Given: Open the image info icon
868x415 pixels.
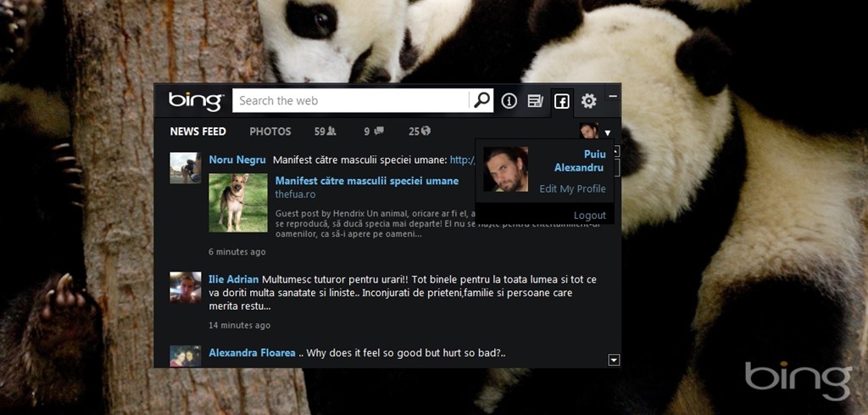Looking at the screenshot, I should [x=509, y=101].
